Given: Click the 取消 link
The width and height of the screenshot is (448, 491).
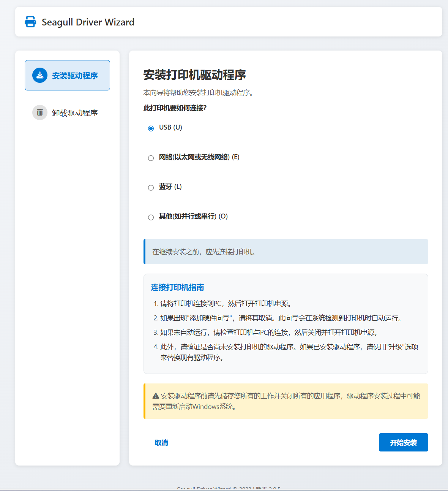Looking at the screenshot, I should point(161,443).
